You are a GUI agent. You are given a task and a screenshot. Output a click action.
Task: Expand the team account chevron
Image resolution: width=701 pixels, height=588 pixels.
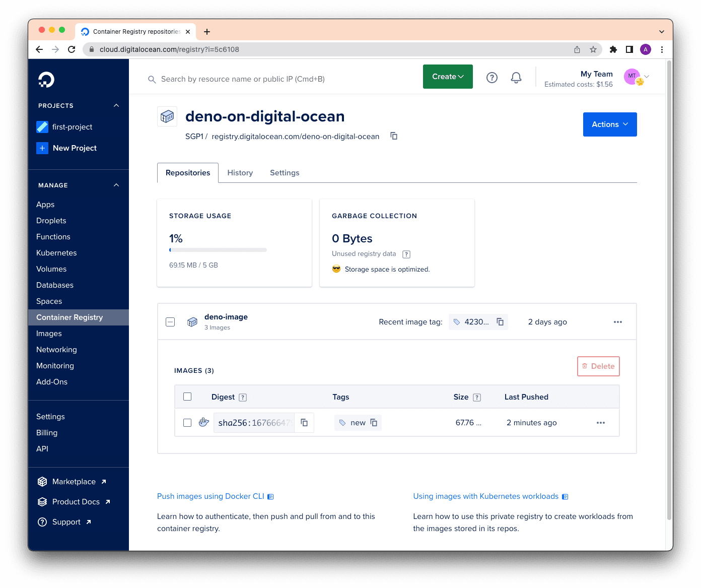pos(647,77)
